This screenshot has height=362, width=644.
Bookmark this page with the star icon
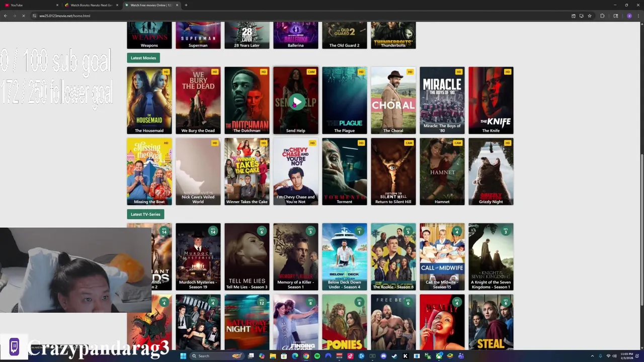pyautogui.click(x=590, y=16)
